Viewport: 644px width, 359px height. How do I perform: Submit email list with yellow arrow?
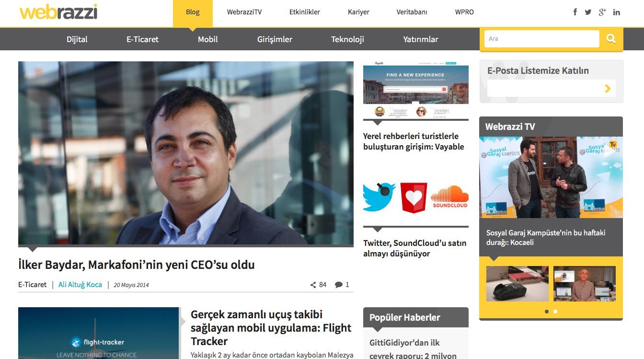click(x=608, y=88)
